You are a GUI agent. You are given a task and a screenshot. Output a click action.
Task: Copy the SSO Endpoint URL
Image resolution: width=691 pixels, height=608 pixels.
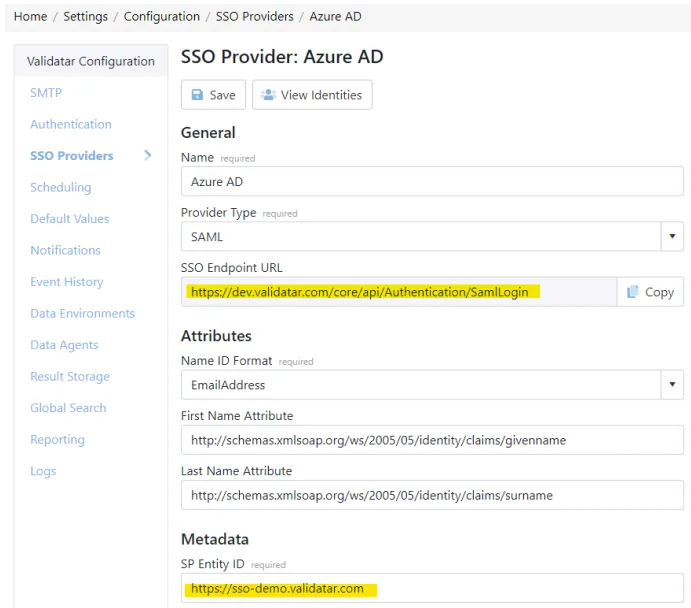650,292
